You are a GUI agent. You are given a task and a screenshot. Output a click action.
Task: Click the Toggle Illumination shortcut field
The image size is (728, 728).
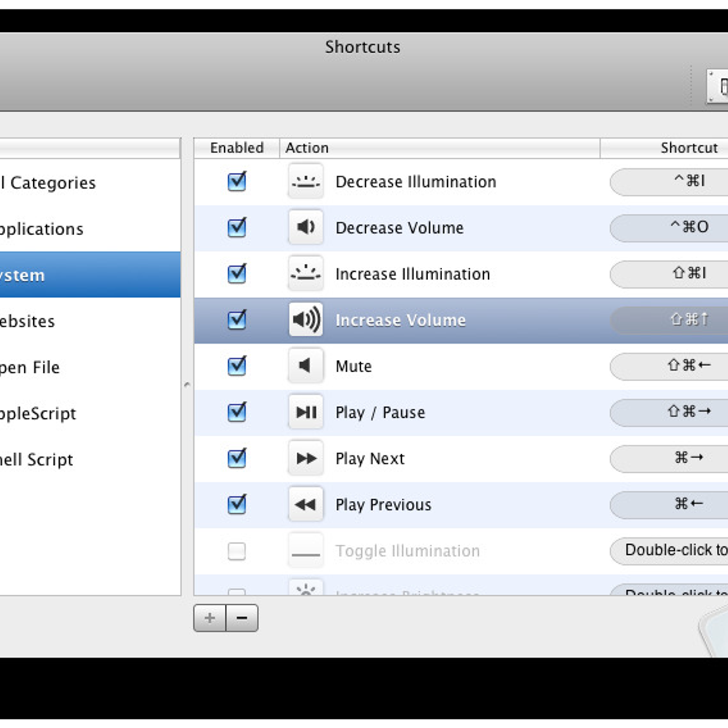click(669, 551)
